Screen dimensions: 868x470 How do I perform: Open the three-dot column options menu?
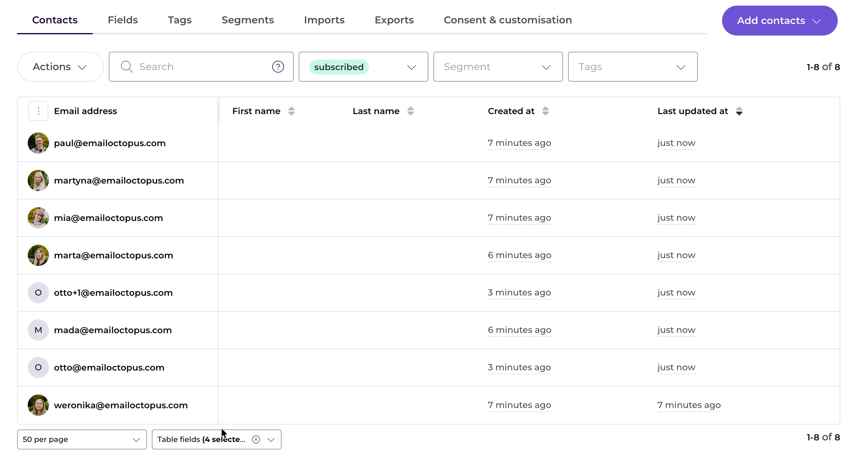(x=38, y=111)
